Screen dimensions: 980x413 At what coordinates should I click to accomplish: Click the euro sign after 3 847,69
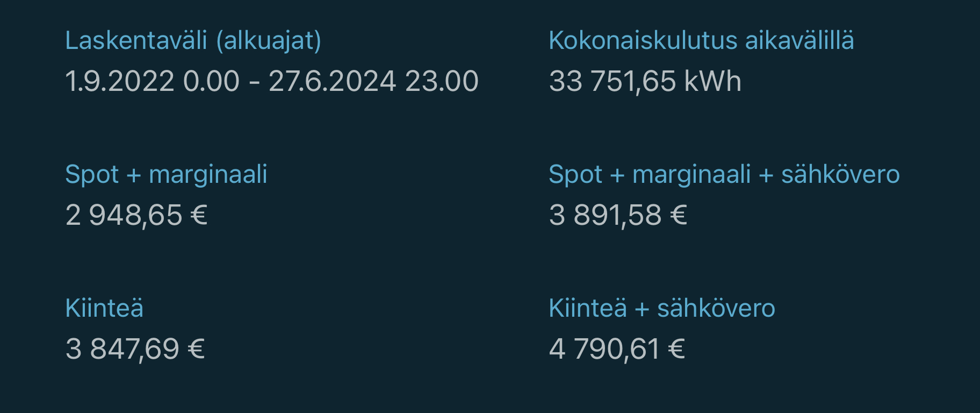pyautogui.click(x=197, y=349)
